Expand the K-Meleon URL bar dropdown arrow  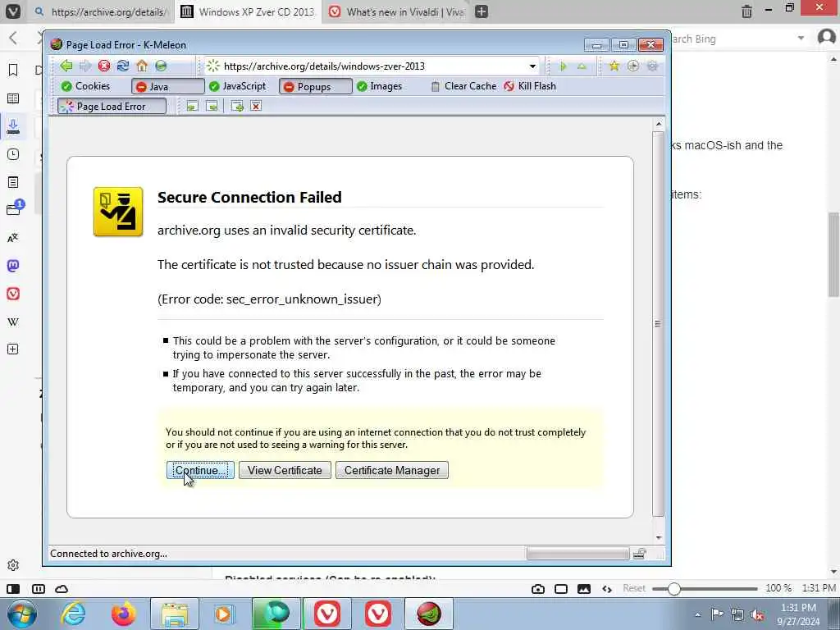[x=532, y=66]
